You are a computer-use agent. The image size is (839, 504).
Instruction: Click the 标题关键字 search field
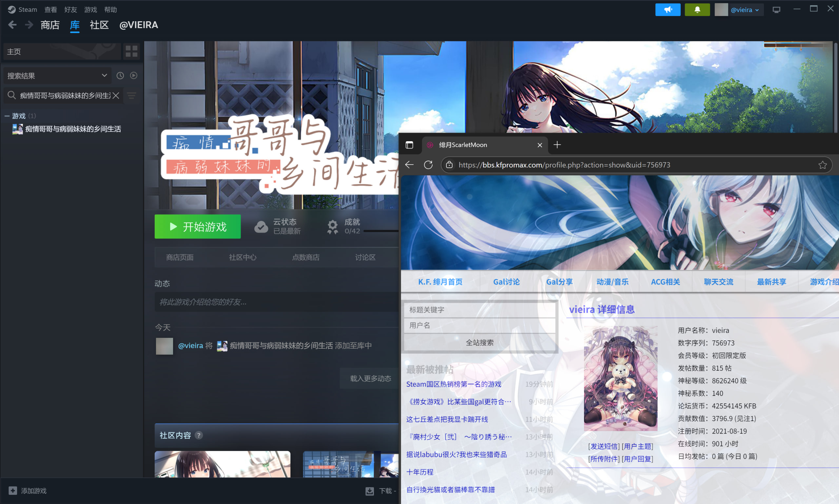click(x=479, y=310)
